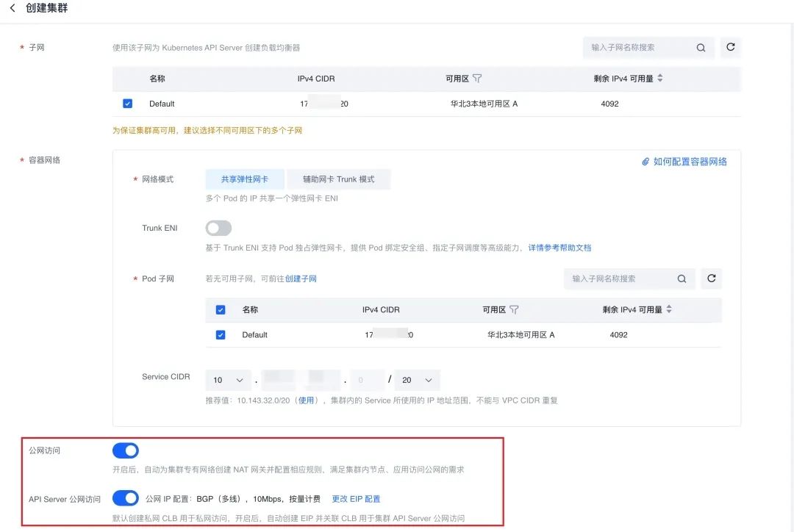
Task: Click the IPv4 CIDR header in the Pod subnet table
Action: 381,310
